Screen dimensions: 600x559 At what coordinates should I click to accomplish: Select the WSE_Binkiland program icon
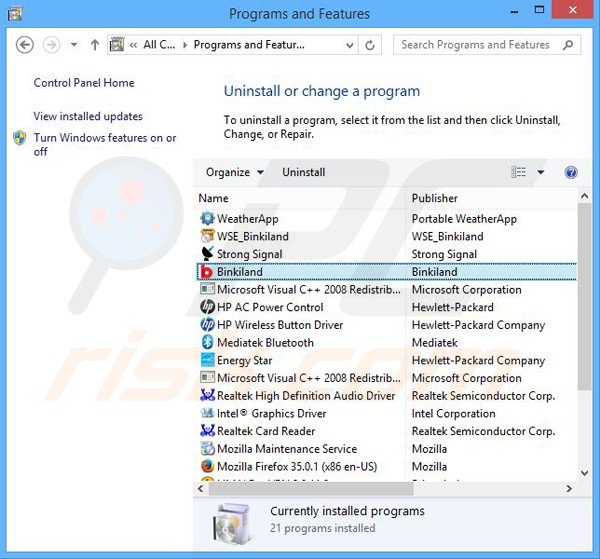(207, 236)
